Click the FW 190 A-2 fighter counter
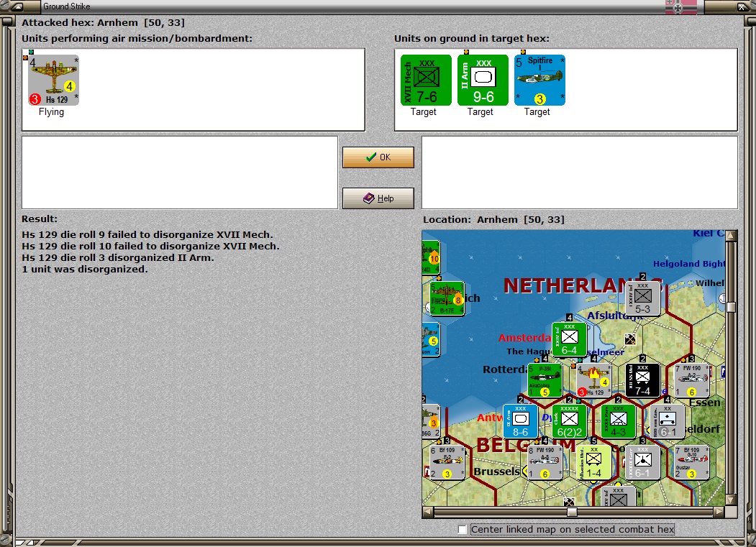 pyautogui.click(x=692, y=381)
